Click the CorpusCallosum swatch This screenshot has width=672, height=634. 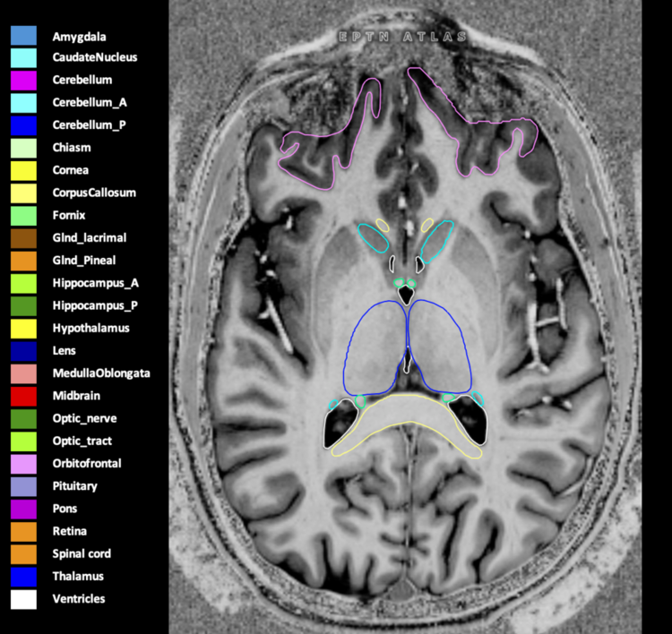click(x=23, y=193)
